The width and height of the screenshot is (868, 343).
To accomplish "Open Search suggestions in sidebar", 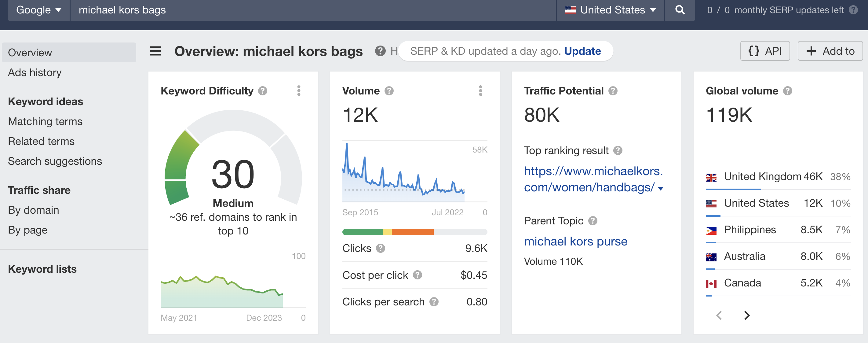I will point(55,161).
